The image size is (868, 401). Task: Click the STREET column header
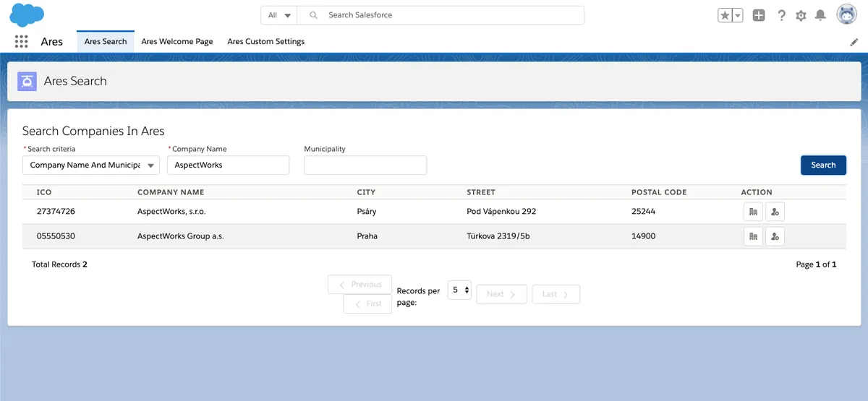point(481,192)
